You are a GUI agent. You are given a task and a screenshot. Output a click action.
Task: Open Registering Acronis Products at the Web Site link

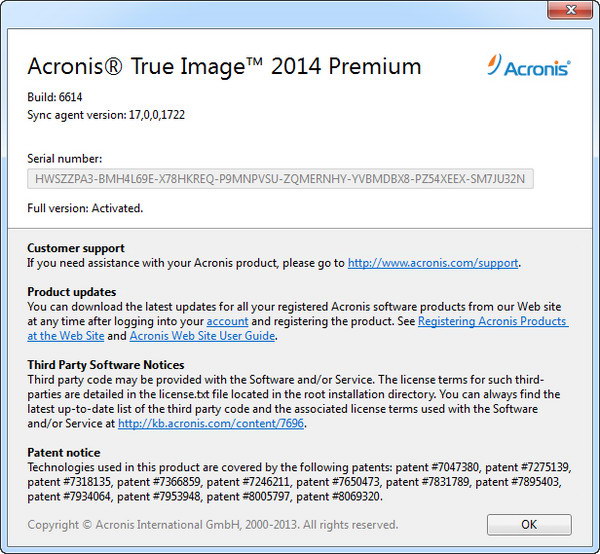[492, 322]
